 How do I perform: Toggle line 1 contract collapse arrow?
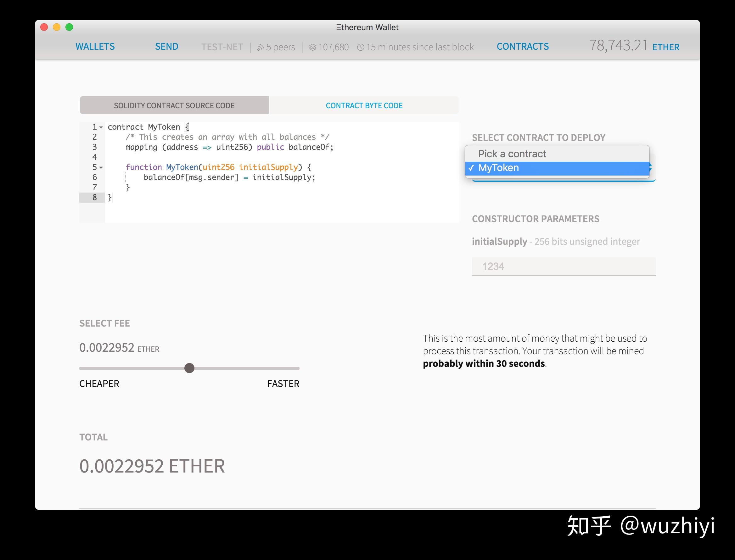(x=101, y=127)
